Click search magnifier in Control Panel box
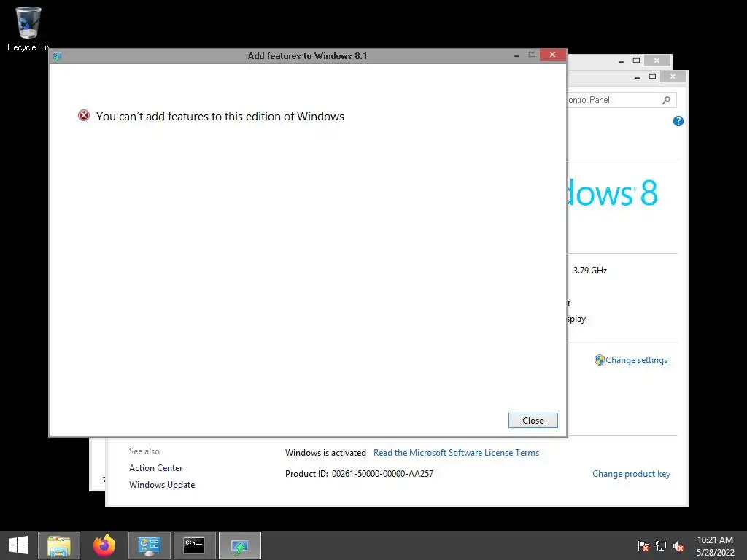The width and height of the screenshot is (747, 560). (667, 100)
